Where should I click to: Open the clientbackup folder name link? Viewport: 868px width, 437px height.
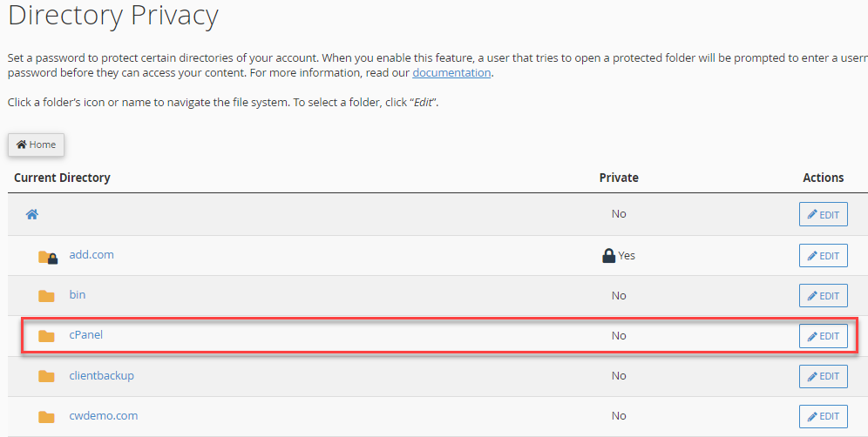pyautogui.click(x=101, y=376)
